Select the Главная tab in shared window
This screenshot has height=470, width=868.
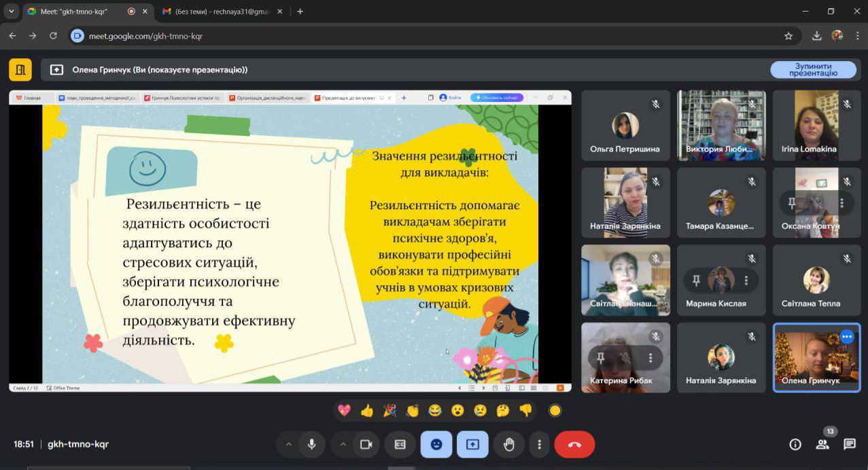[32, 98]
